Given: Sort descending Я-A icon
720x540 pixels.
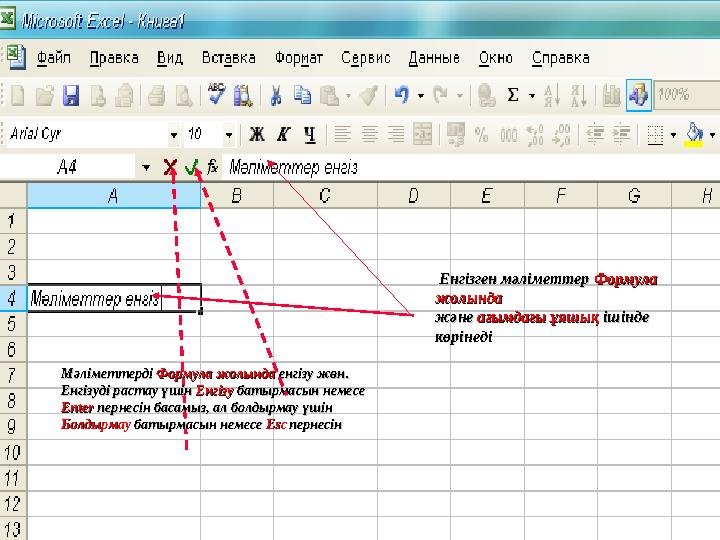Looking at the screenshot, I should click(579, 96).
